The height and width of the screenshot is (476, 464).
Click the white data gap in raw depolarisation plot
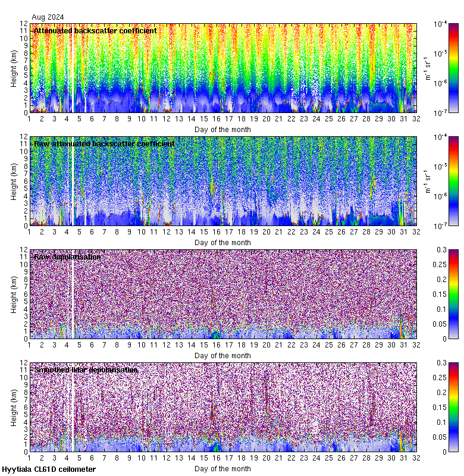point(73,297)
